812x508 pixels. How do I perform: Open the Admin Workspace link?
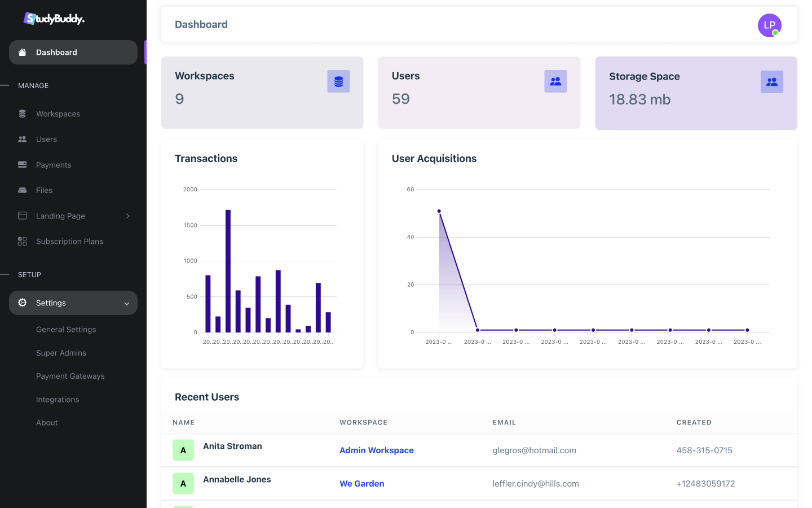tap(377, 450)
